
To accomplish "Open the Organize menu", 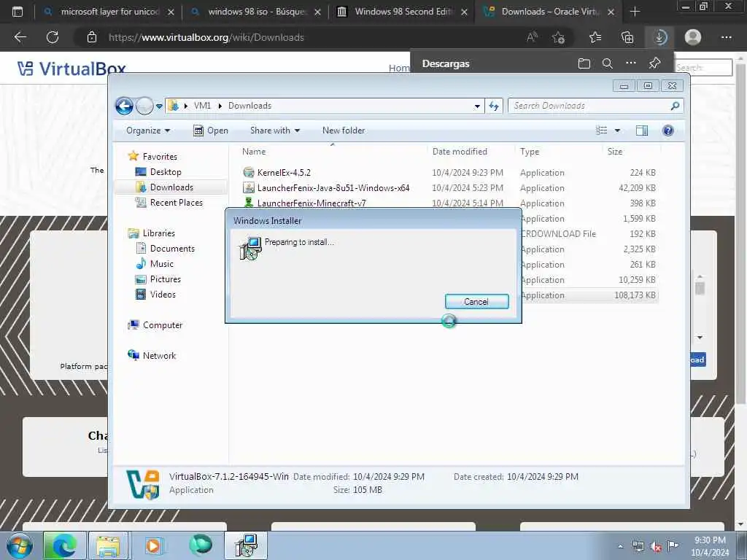I will [147, 131].
